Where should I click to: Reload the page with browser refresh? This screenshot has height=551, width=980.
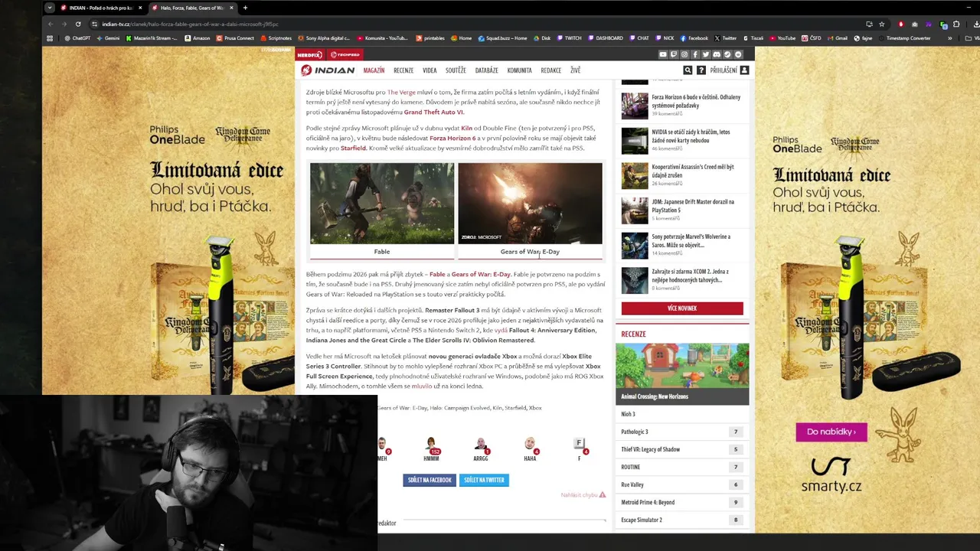coord(78,24)
